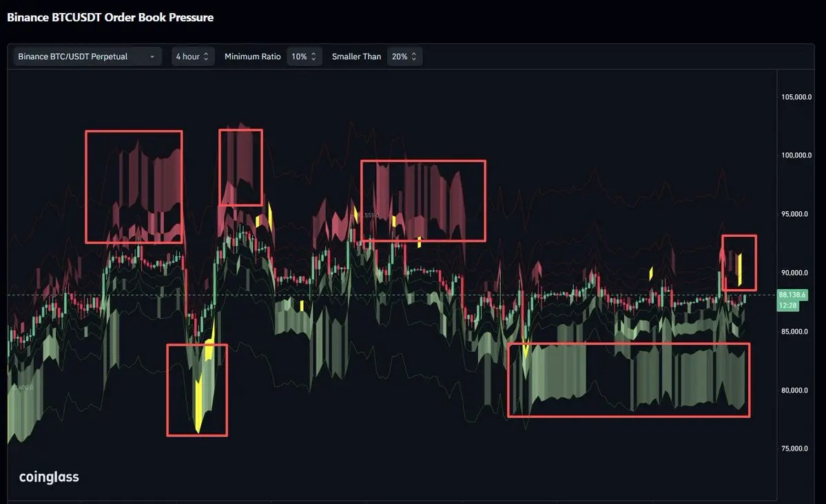Click the 85,000.0 price axis label
Image resolution: width=826 pixels, height=504 pixels.
click(796, 332)
